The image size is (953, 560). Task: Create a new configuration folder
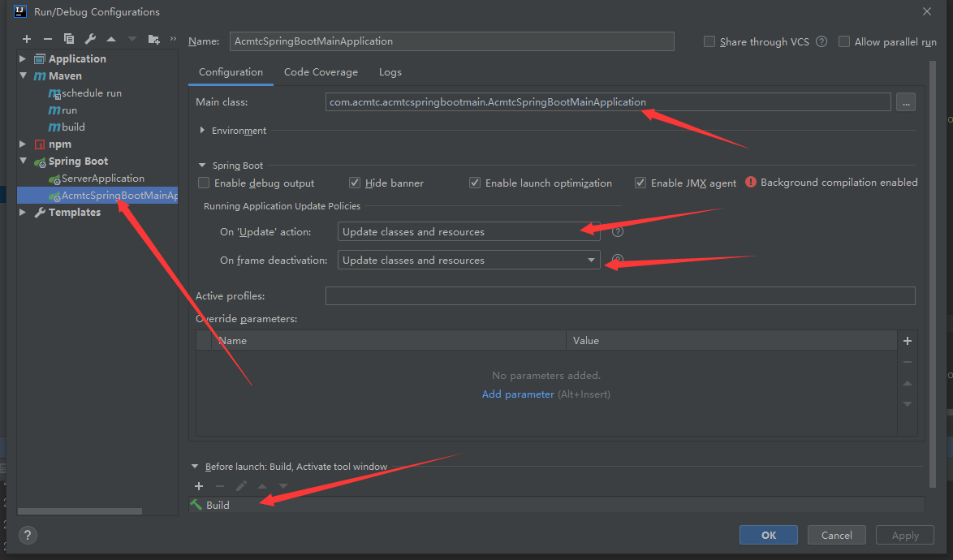click(154, 39)
